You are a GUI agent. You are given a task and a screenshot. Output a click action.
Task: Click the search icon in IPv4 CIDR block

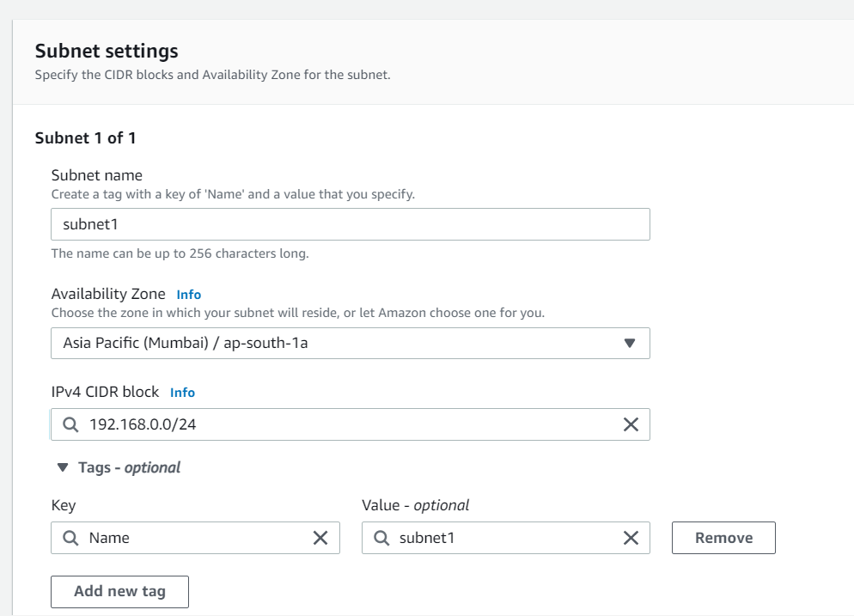click(70, 424)
